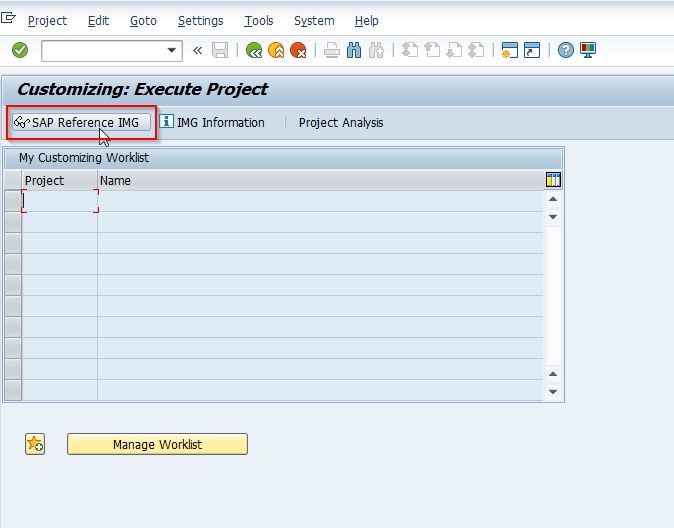
Task: Open the System menu
Action: (314, 21)
